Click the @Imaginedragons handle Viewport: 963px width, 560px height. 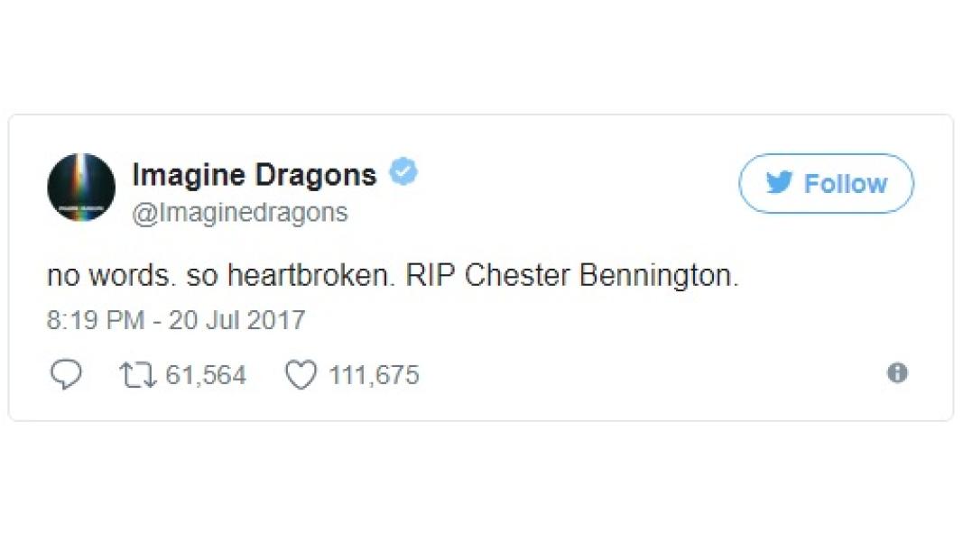coord(240,213)
